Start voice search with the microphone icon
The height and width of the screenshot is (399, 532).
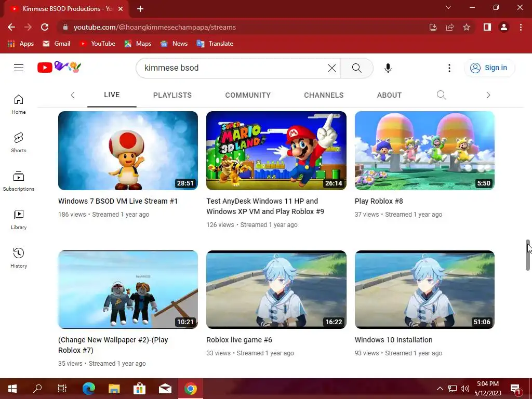pyautogui.click(x=388, y=68)
